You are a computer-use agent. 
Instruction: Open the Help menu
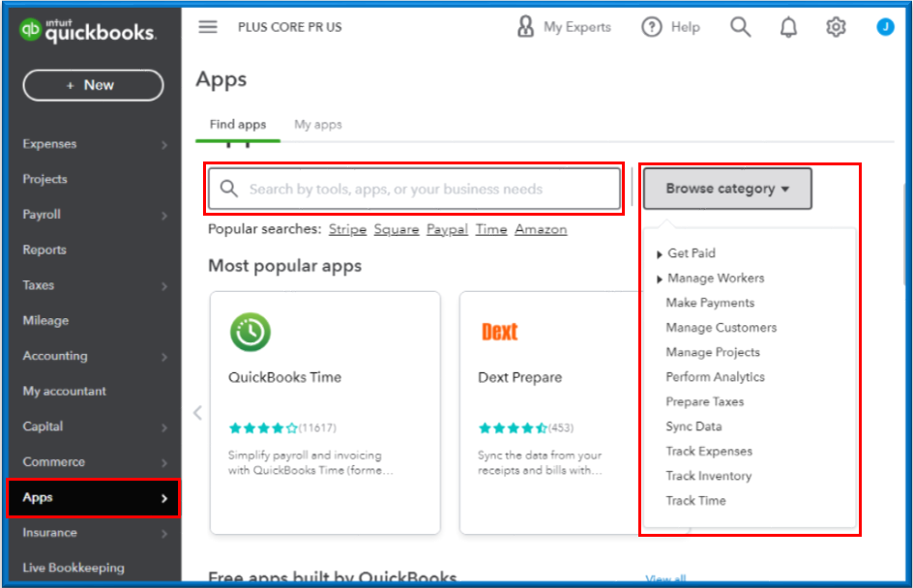(671, 27)
